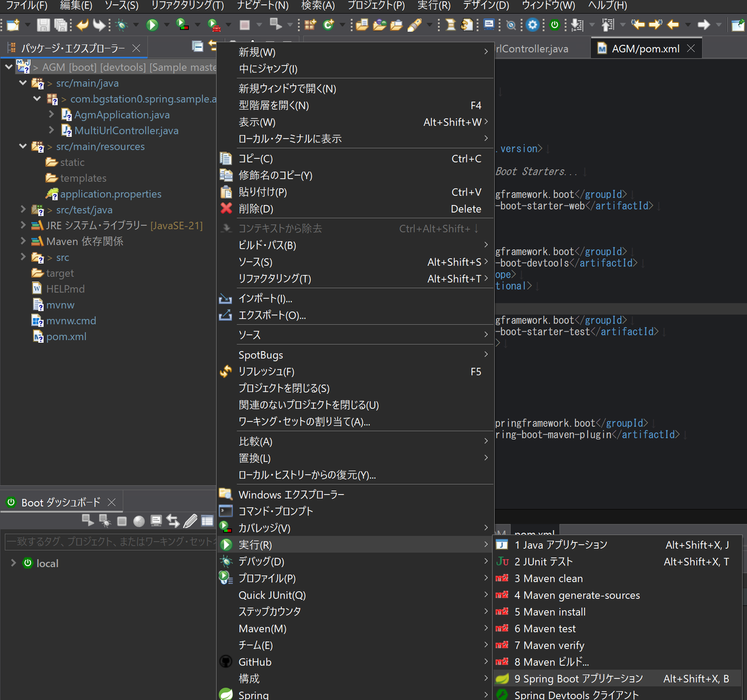Click the Boot Dashboard start (run) icon
The width and height of the screenshot is (747, 700).
(88, 520)
